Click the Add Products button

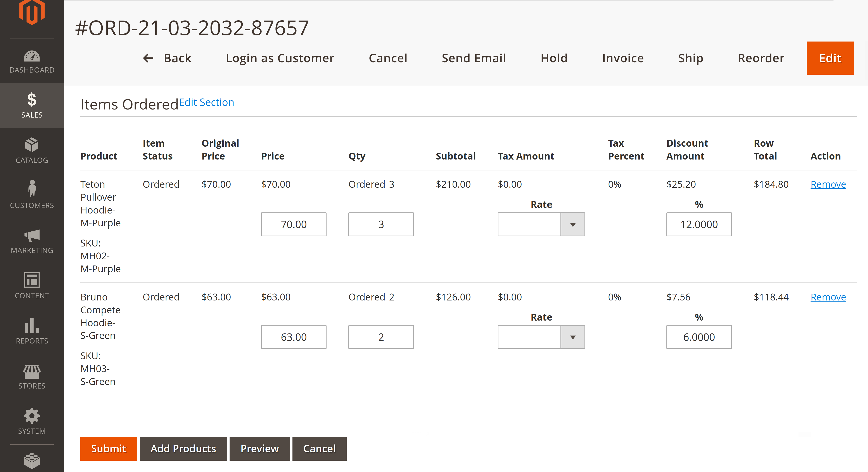point(183,448)
